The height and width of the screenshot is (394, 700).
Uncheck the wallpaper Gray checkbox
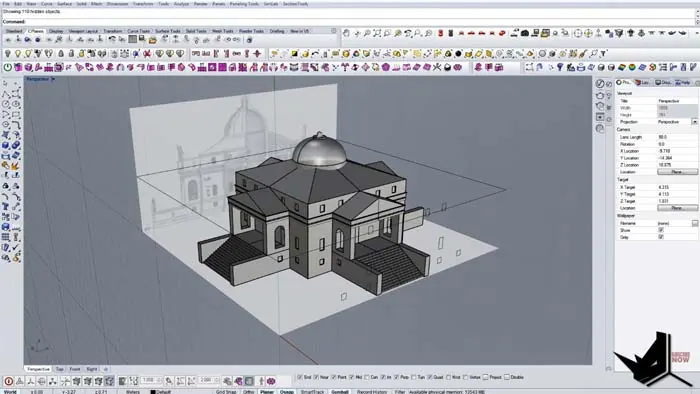click(661, 237)
